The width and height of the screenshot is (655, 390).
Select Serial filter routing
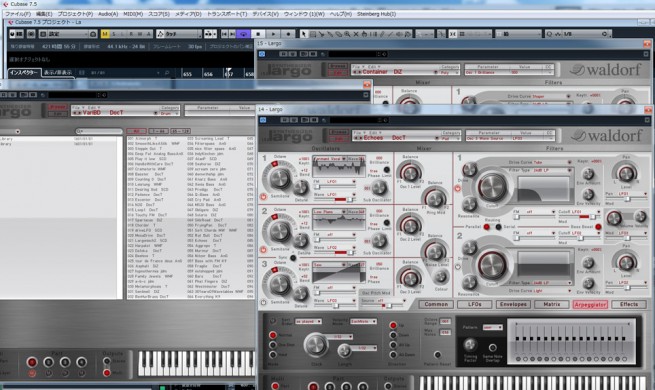498,227
